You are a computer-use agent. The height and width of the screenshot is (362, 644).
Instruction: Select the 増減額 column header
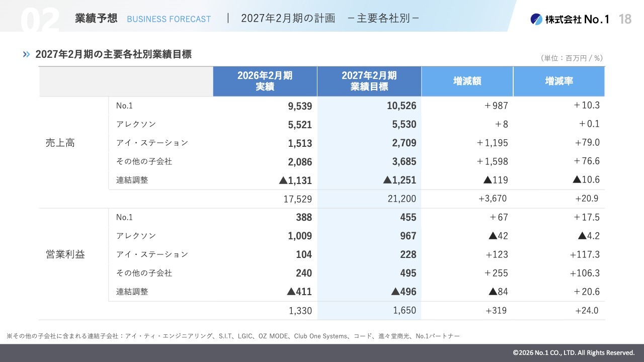[467, 81]
